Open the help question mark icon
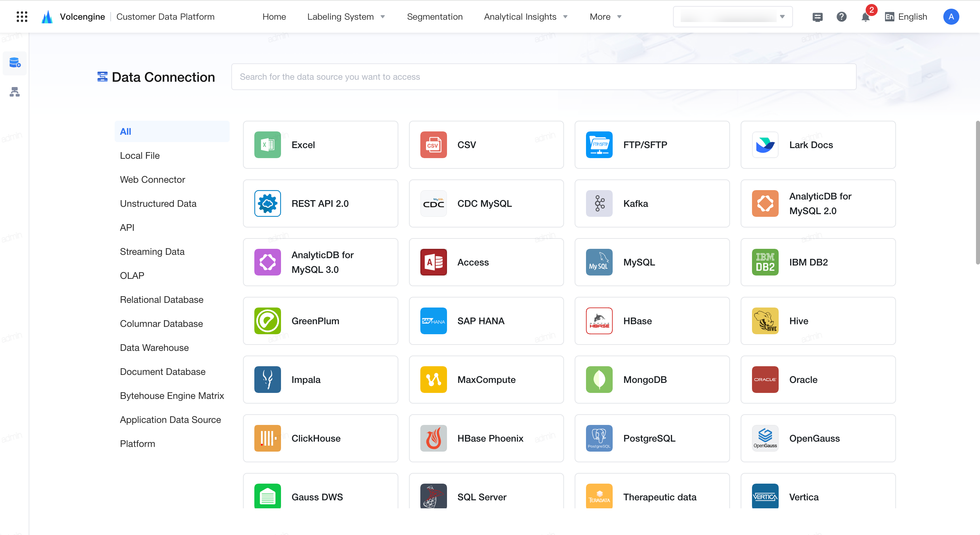 842,17
